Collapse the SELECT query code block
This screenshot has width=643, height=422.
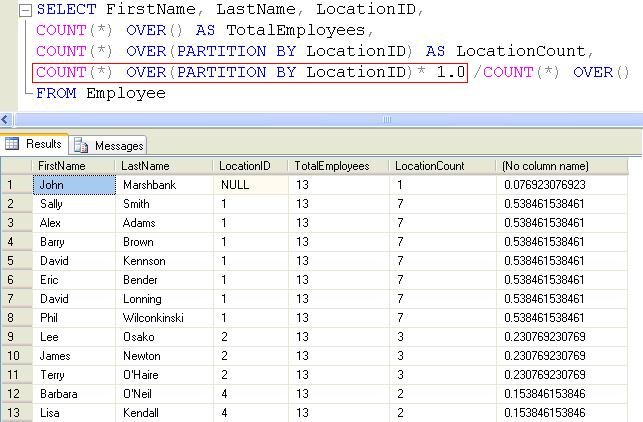tap(25, 10)
